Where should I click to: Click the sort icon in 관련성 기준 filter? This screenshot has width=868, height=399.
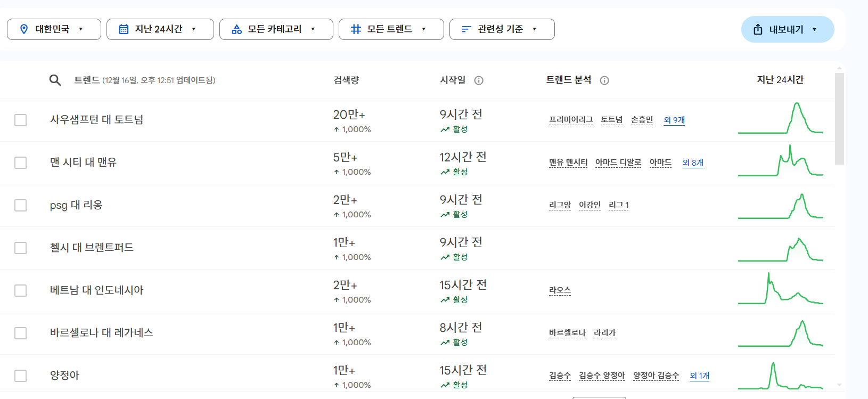click(466, 29)
